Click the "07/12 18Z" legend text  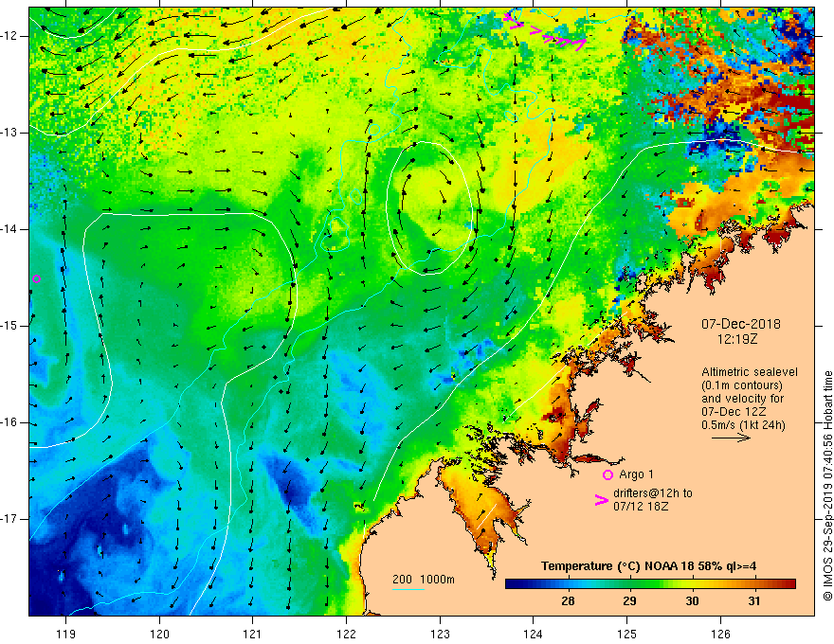pos(641,507)
